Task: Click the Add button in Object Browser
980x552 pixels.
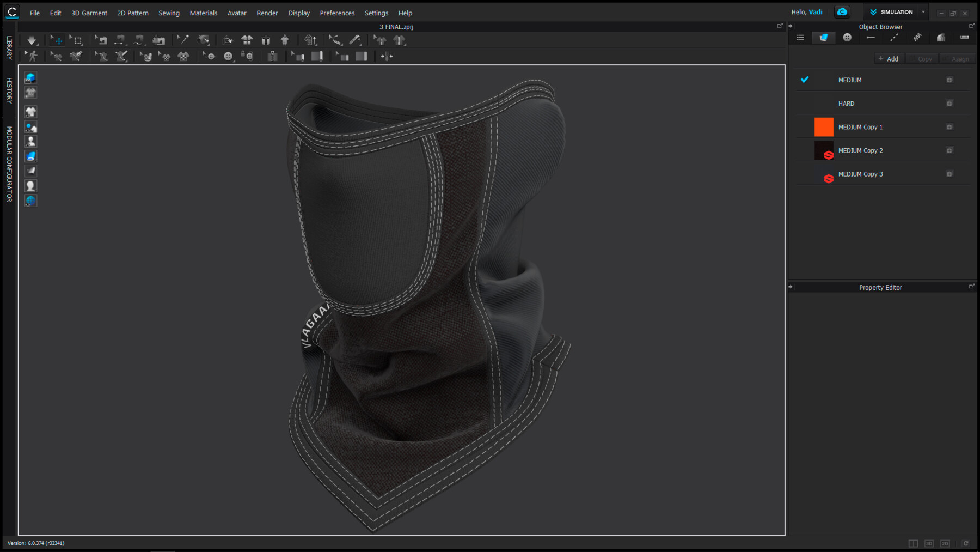Action: click(x=889, y=58)
